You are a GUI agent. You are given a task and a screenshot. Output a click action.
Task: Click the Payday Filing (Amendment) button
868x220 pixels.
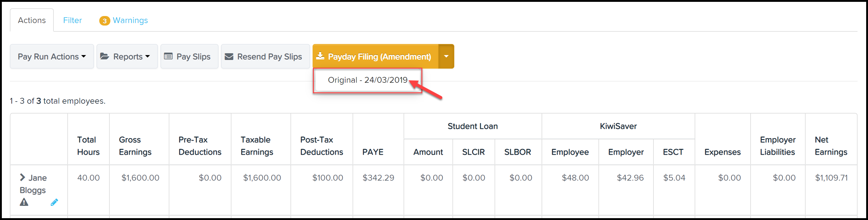click(x=375, y=56)
